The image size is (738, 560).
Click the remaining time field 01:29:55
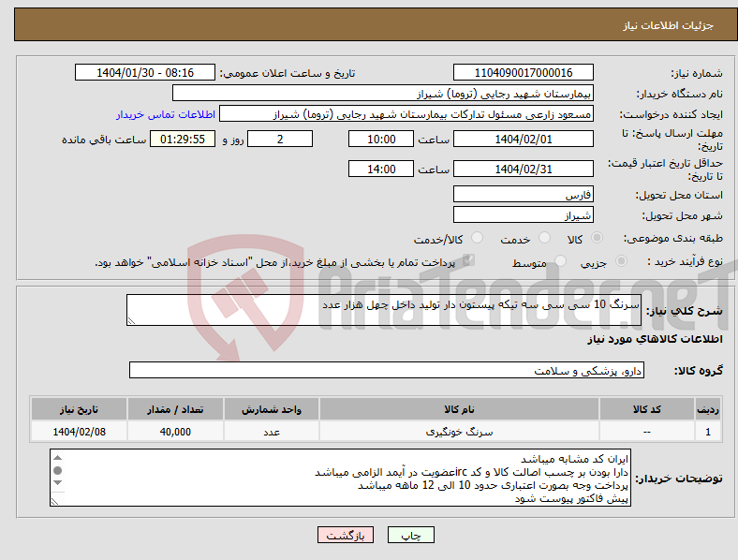click(183, 140)
